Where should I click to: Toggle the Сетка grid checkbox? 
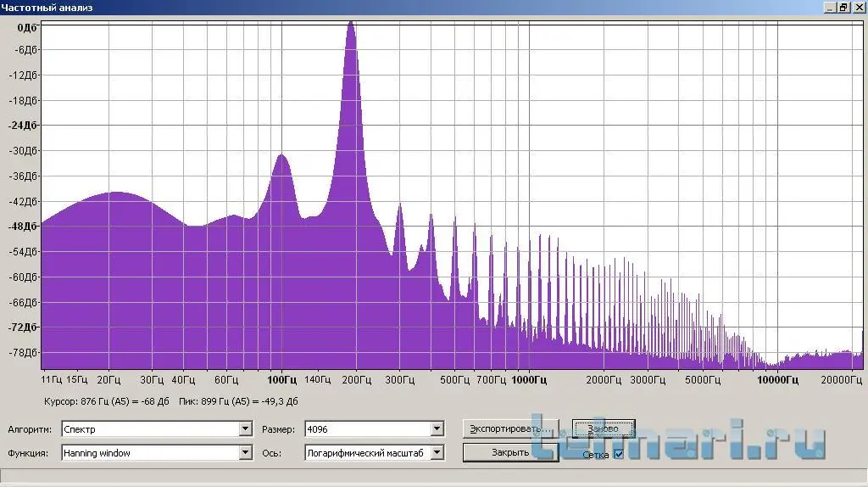click(x=618, y=454)
